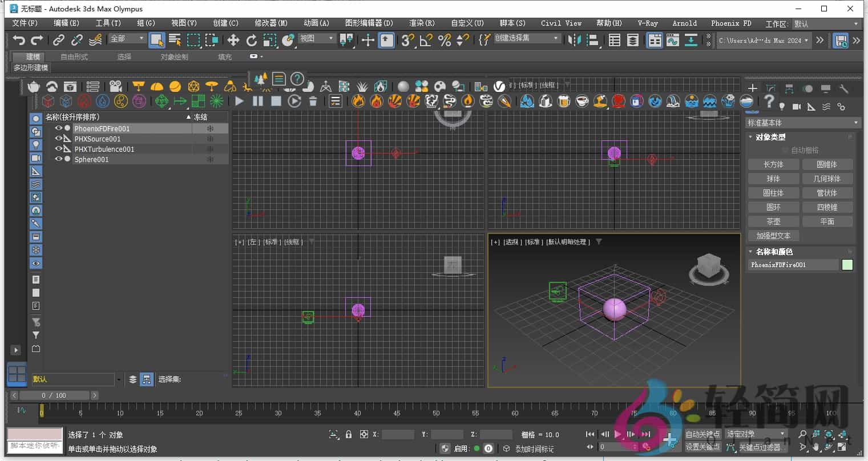868x461 pixels.
Task: Toggle visibility of Sphere001 in scene explorer
Action: 59,160
